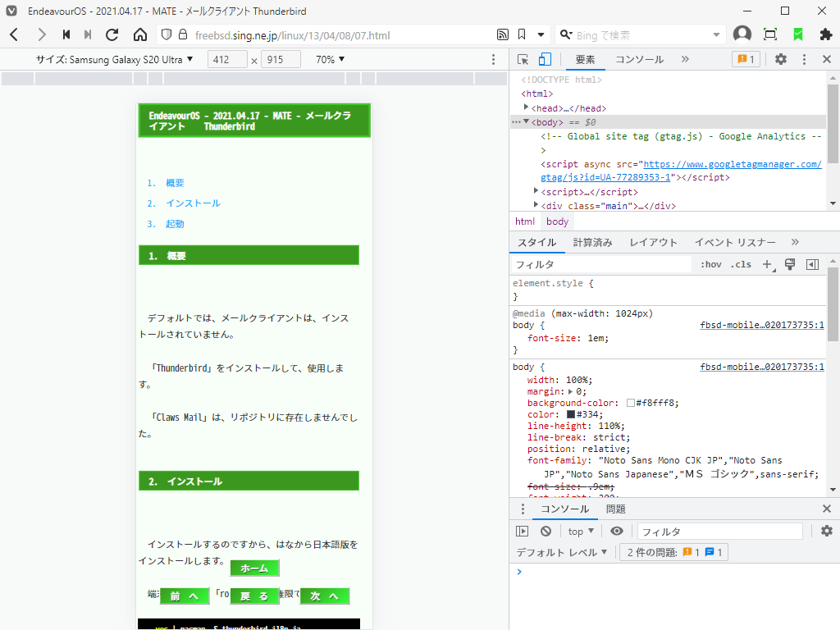The width and height of the screenshot is (840, 630).
Task: Click the viewport width field 412
Action: (x=228, y=59)
